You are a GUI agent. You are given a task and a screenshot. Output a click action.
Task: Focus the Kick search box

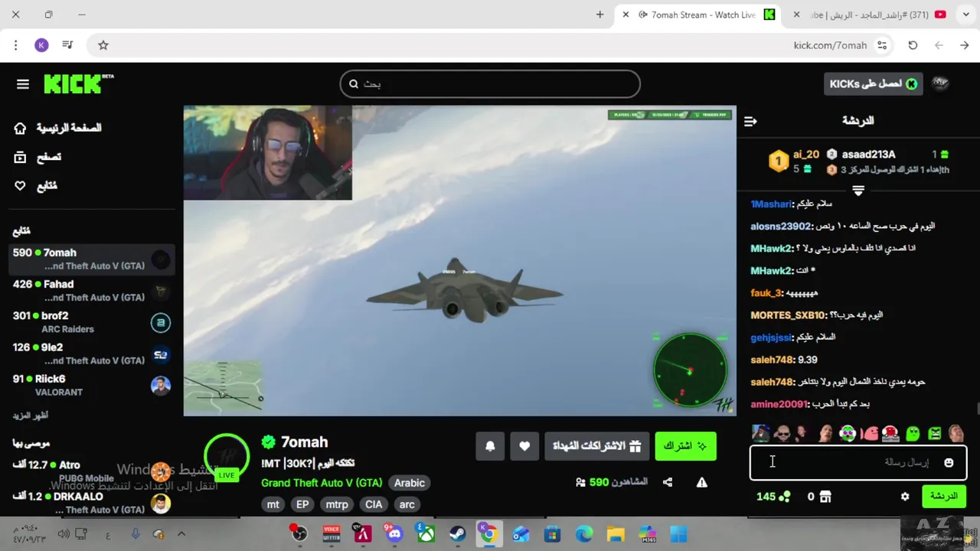(x=490, y=84)
